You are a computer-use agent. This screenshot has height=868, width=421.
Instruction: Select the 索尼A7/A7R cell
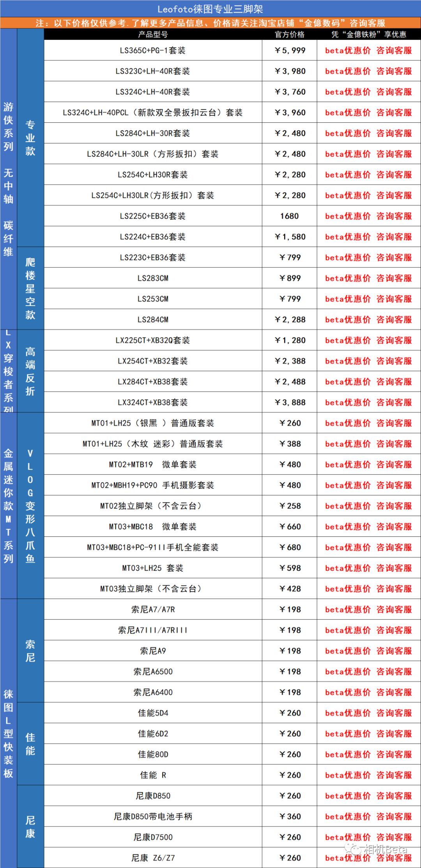click(153, 609)
